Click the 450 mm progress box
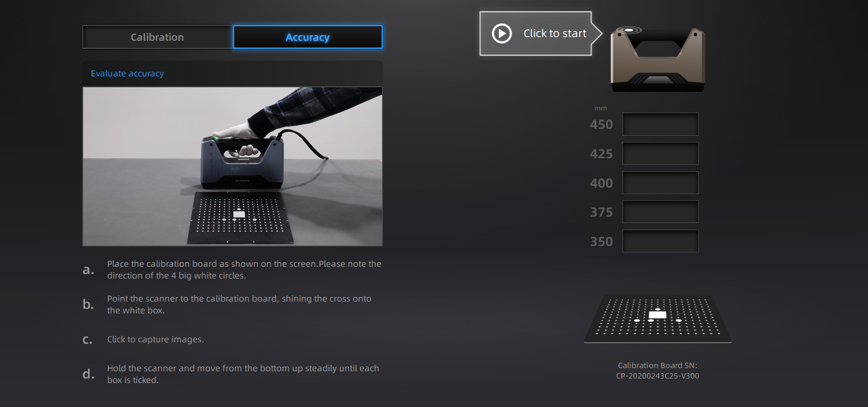Screen dimensions: 868x407 point(660,124)
